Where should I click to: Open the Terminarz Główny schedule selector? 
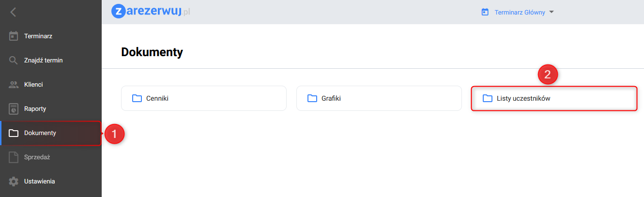click(x=517, y=12)
